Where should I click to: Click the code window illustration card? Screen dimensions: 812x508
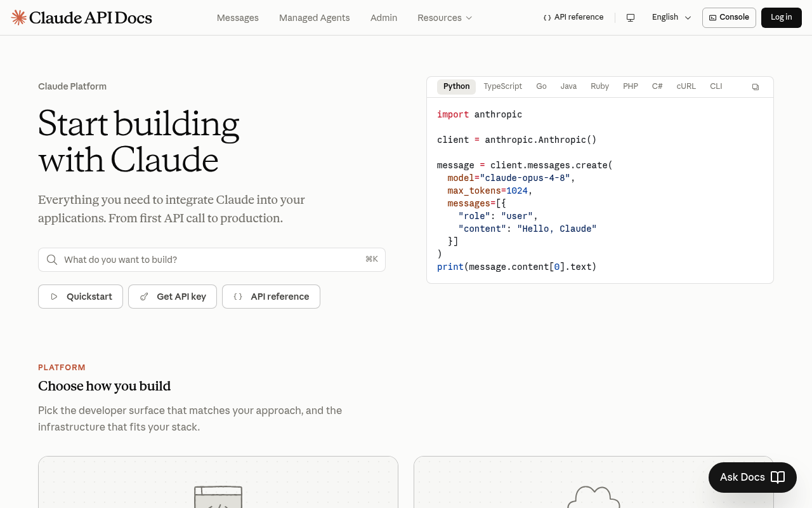218,482
